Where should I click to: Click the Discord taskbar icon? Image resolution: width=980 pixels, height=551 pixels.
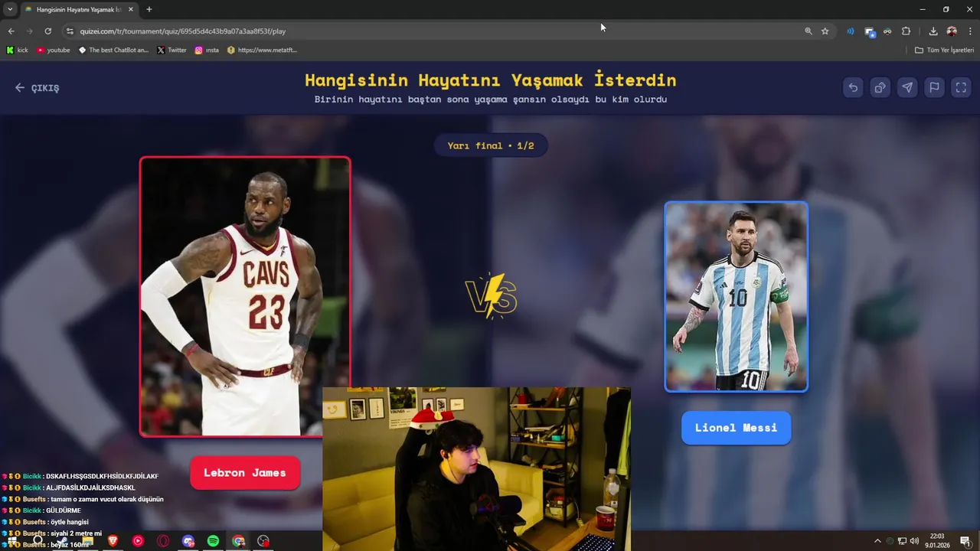tap(188, 541)
